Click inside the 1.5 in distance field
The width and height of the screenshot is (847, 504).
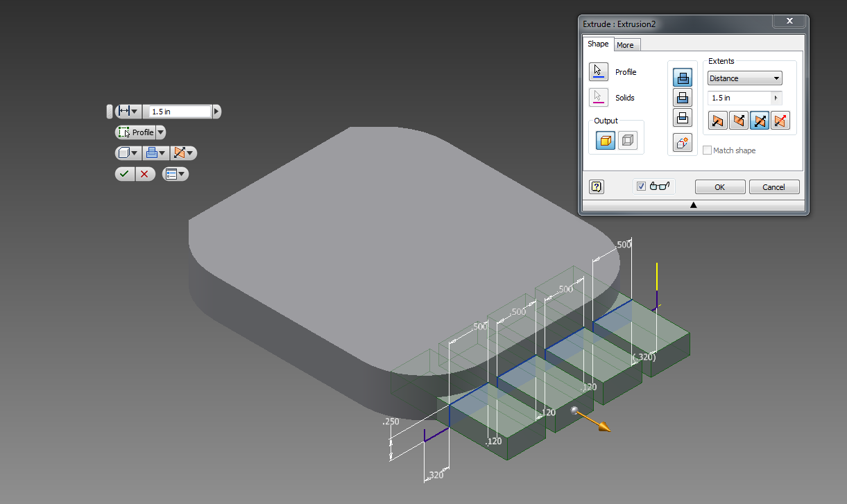click(735, 98)
